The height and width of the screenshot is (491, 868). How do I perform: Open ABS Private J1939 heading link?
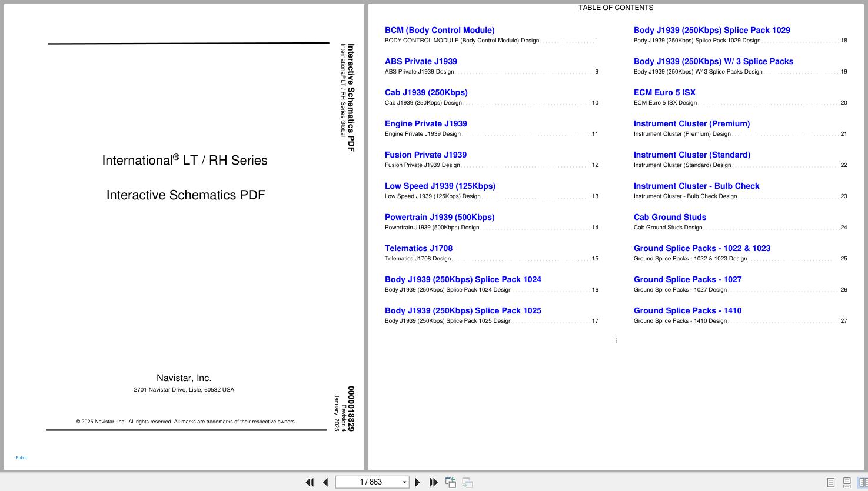point(421,61)
